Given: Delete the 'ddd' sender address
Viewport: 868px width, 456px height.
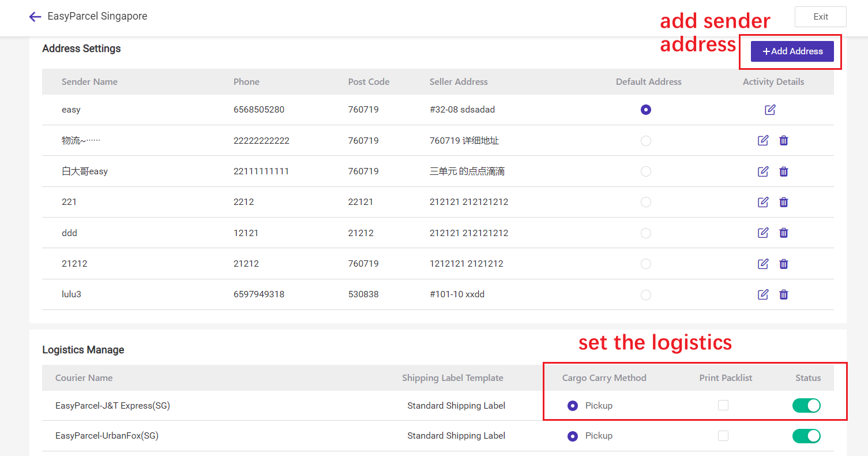Looking at the screenshot, I should pos(783,233).
